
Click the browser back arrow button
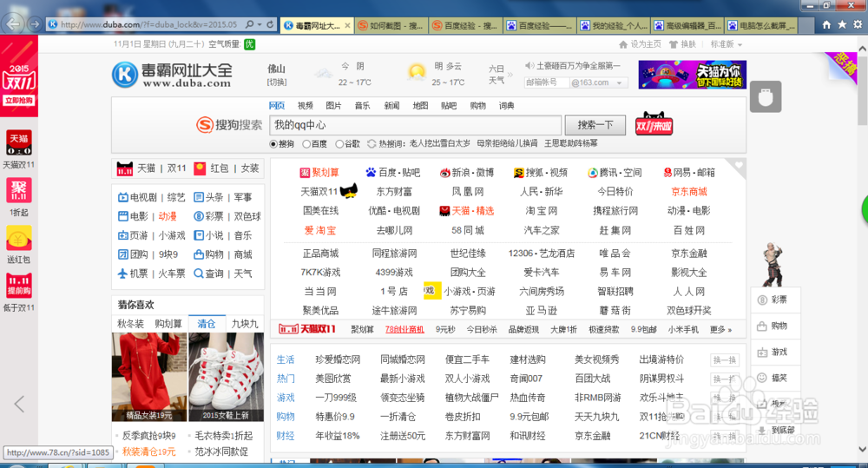tap(13, 23)
